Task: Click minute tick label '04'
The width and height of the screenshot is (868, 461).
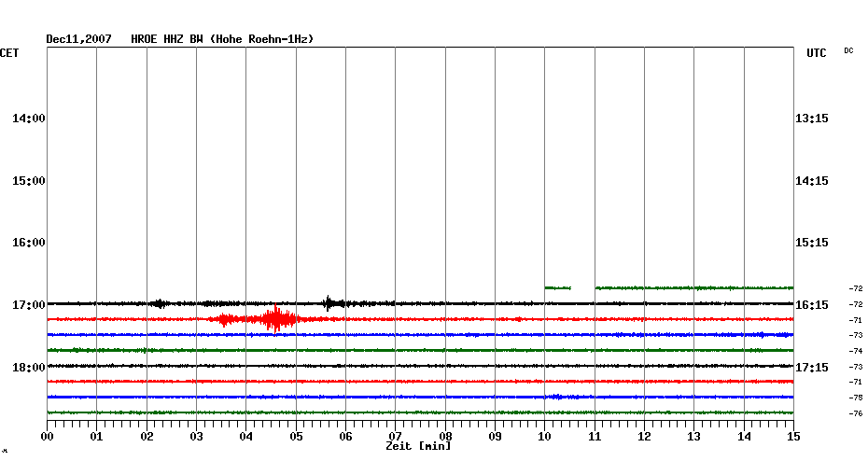Action: 245,437
